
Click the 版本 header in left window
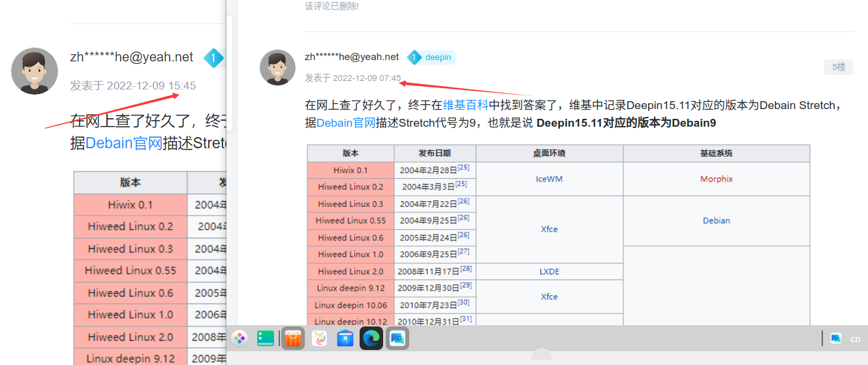(x=131, y=183)
